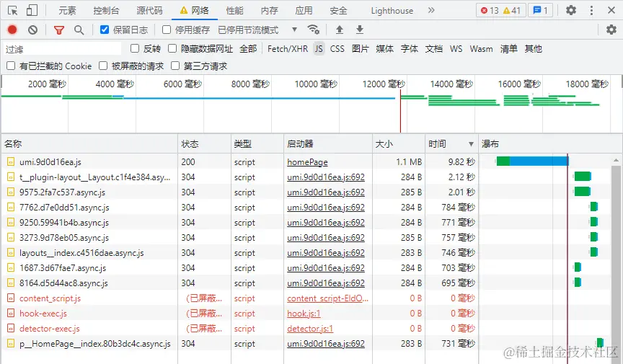Open the error and warning counter

pos(500,10)
